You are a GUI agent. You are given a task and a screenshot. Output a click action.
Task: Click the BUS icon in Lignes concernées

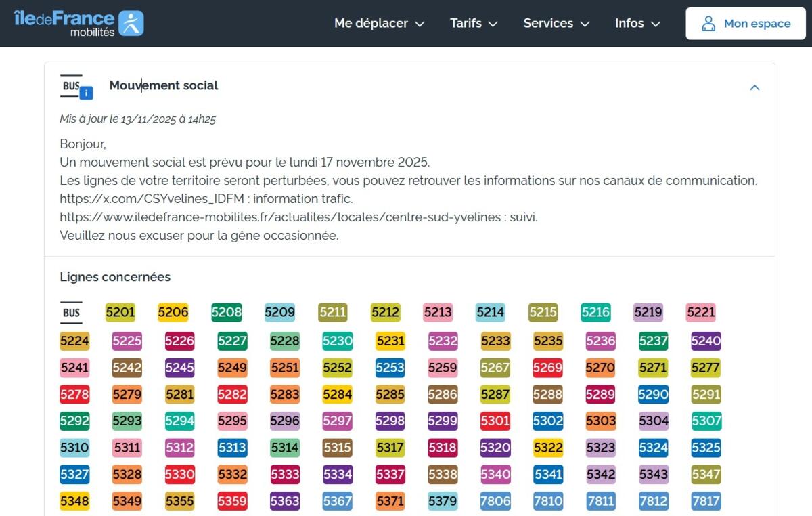[x=71, y=313]
